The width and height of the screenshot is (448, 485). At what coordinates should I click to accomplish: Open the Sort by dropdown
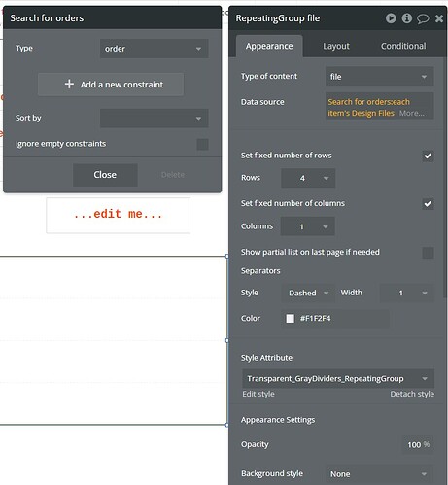point(154,119)
